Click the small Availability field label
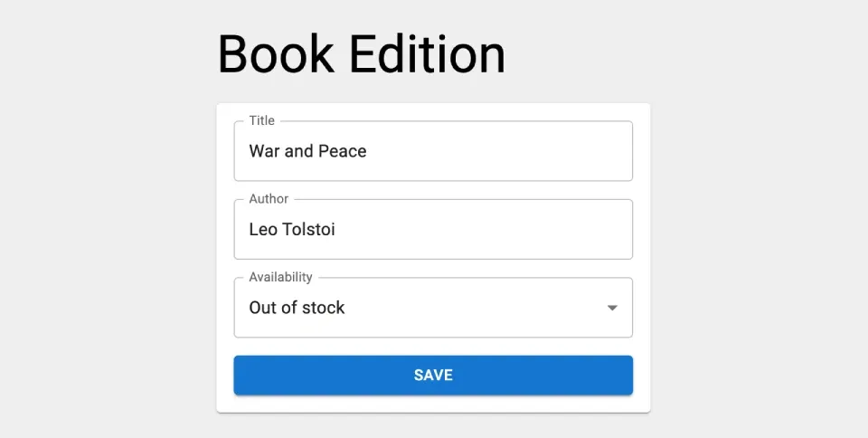This screenshot has width=868, height=438. click(x=280, y=277)
